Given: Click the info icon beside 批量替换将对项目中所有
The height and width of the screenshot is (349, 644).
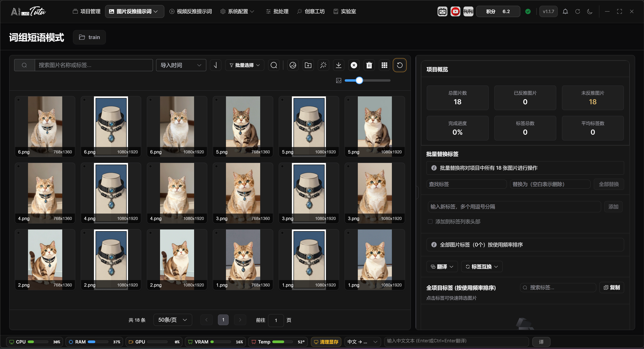Looking at the screenshot, I should (x=434, y=168).
